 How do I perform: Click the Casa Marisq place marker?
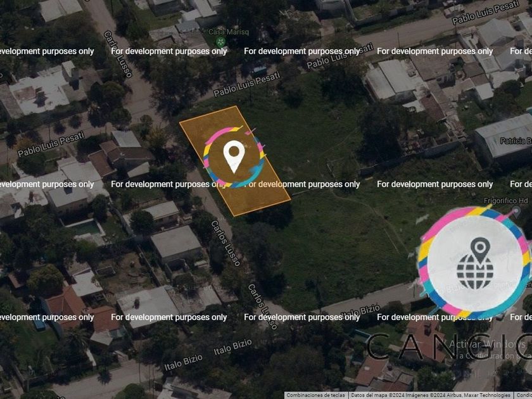(x=221, y=42)
